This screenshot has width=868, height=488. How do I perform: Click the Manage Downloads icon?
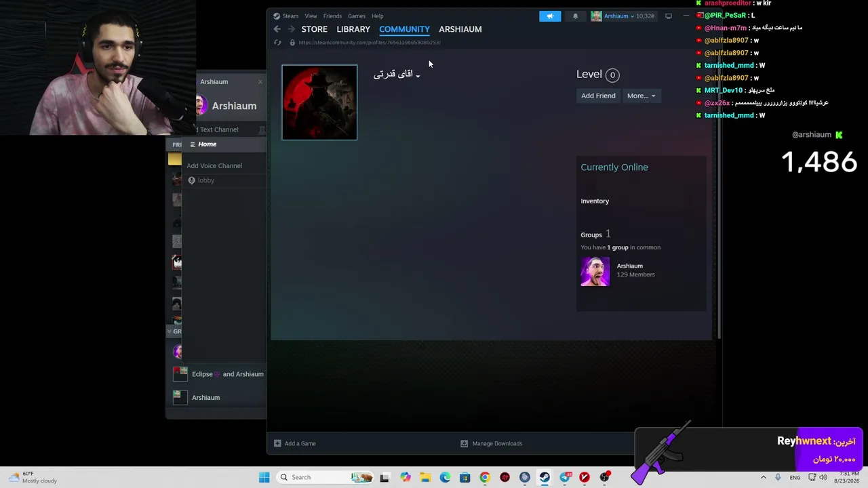click(x=464, y=443)
